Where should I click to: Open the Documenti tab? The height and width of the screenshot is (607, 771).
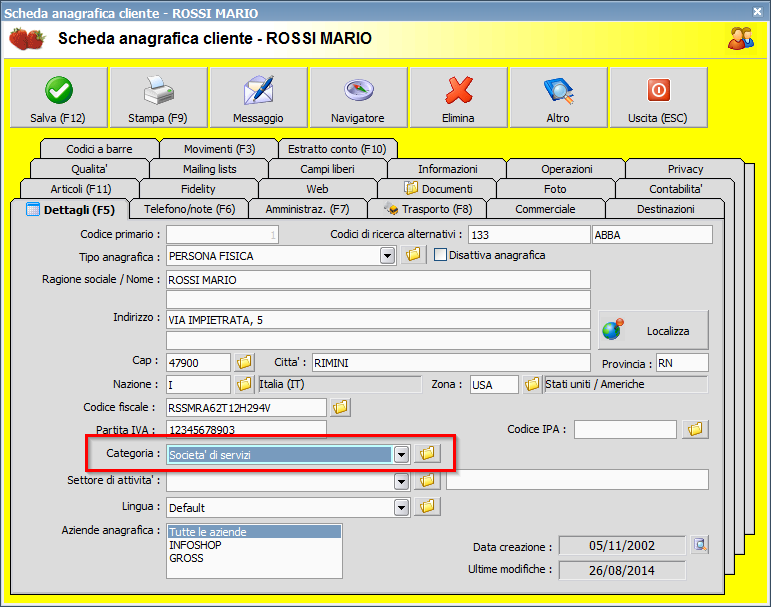[438, 189]
